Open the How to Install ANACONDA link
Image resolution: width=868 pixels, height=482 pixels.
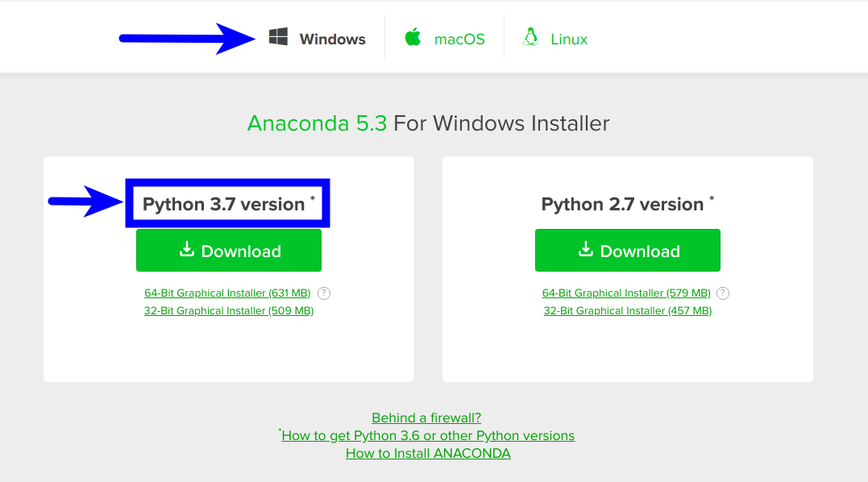pos(428,453)
